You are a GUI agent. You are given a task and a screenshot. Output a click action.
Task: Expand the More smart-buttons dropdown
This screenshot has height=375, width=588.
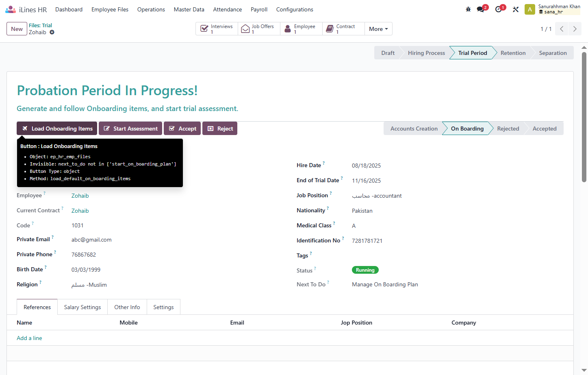[x=378, y=29]
